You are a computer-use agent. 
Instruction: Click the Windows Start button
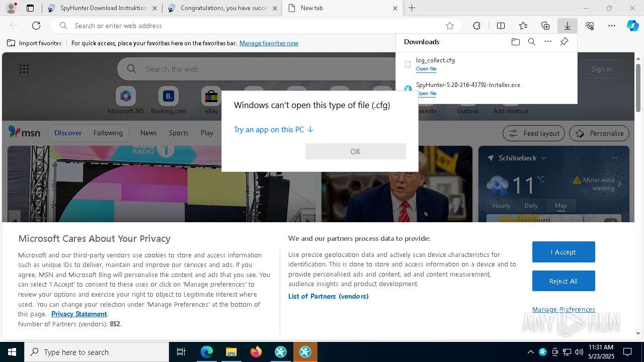(x=12, y=352)
